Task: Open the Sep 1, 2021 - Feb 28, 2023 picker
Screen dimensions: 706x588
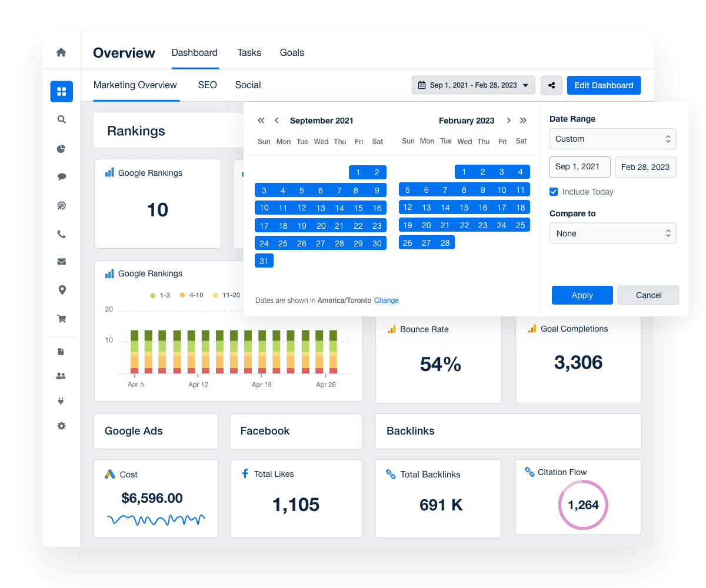Action: [x=473, y=85]
